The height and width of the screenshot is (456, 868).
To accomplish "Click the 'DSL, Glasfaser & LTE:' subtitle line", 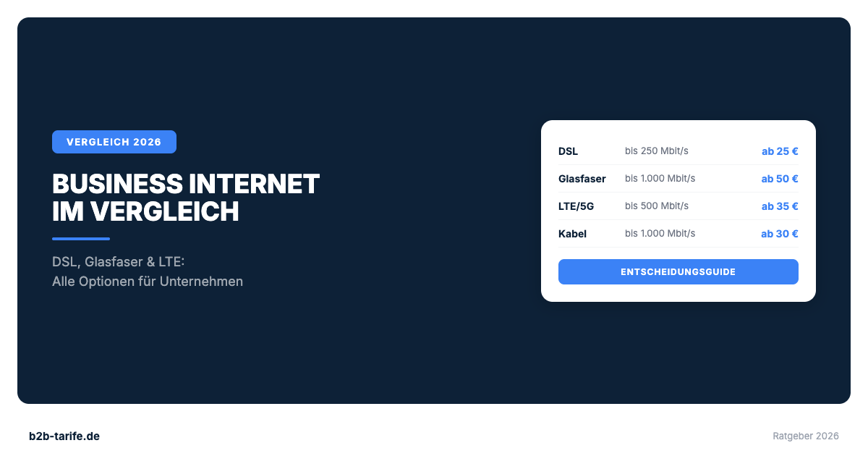I will (x=119, y=261).
